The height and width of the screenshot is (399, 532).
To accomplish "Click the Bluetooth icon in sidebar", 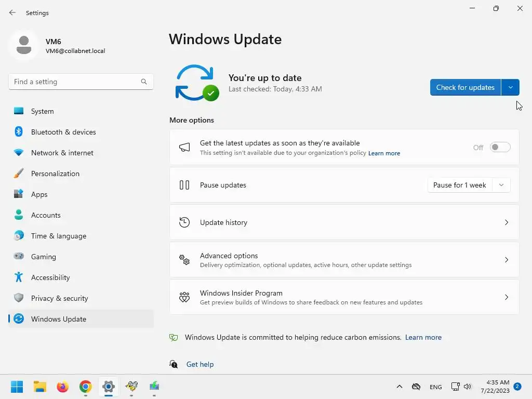I will click(19, 131).
